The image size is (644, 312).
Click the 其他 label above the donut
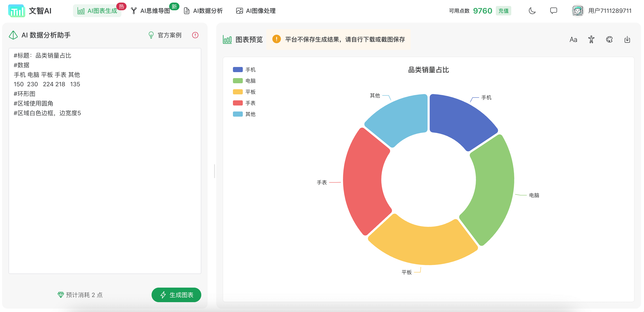point(375,96)
